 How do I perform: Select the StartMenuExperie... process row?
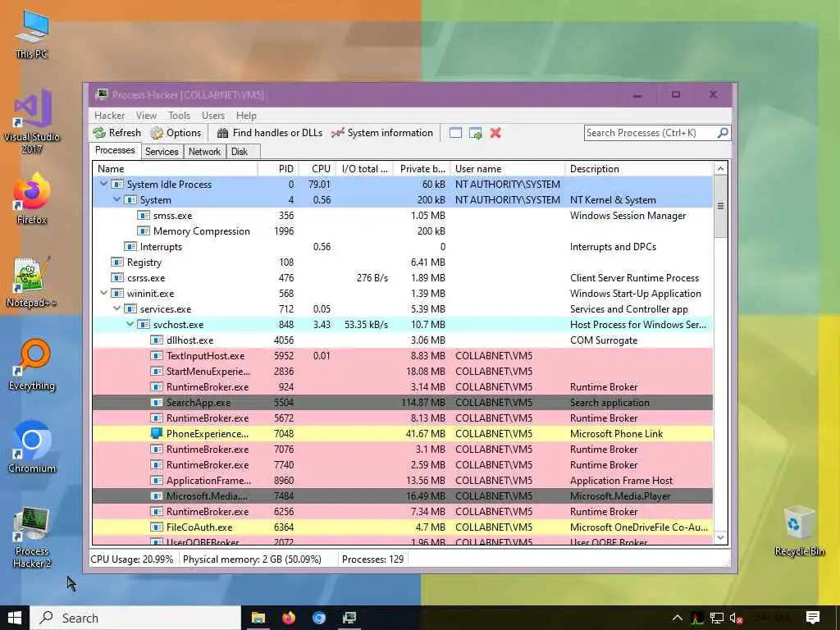402,372
